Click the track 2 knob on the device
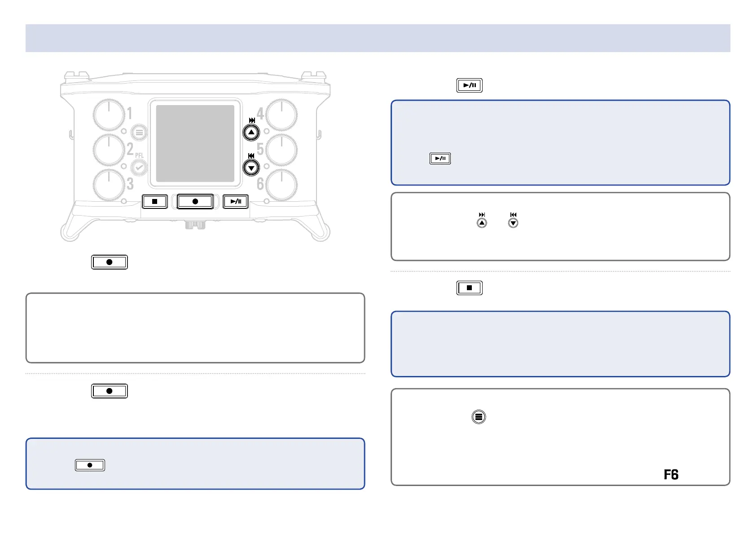The width and height of the screenshot is (756, 535). click(x=109, y=150)
